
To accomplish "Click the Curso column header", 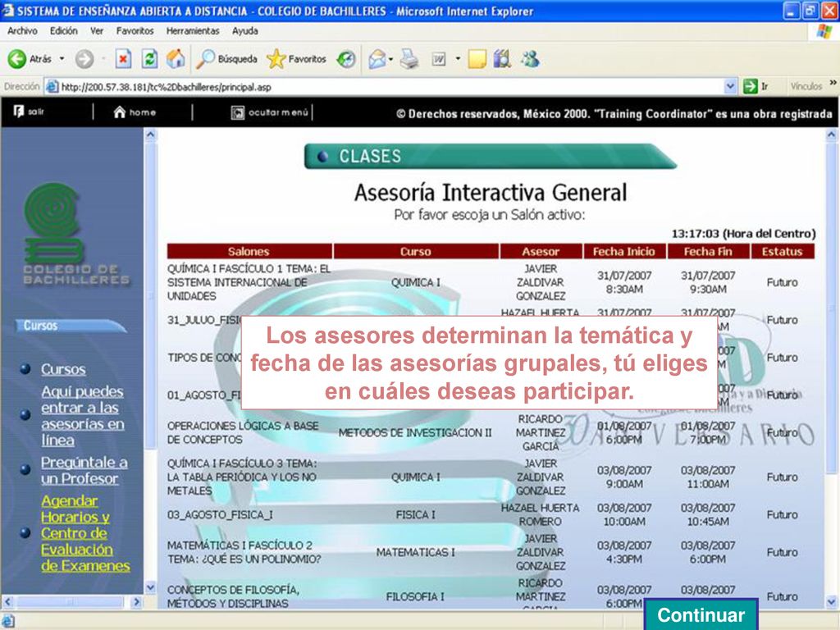I will pyautogui.click(x=416, y=251).
